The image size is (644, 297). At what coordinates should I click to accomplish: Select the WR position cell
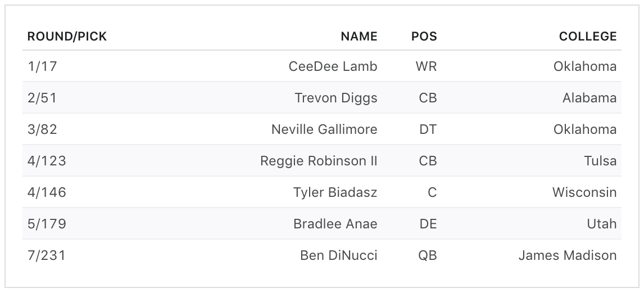[426, 66]
